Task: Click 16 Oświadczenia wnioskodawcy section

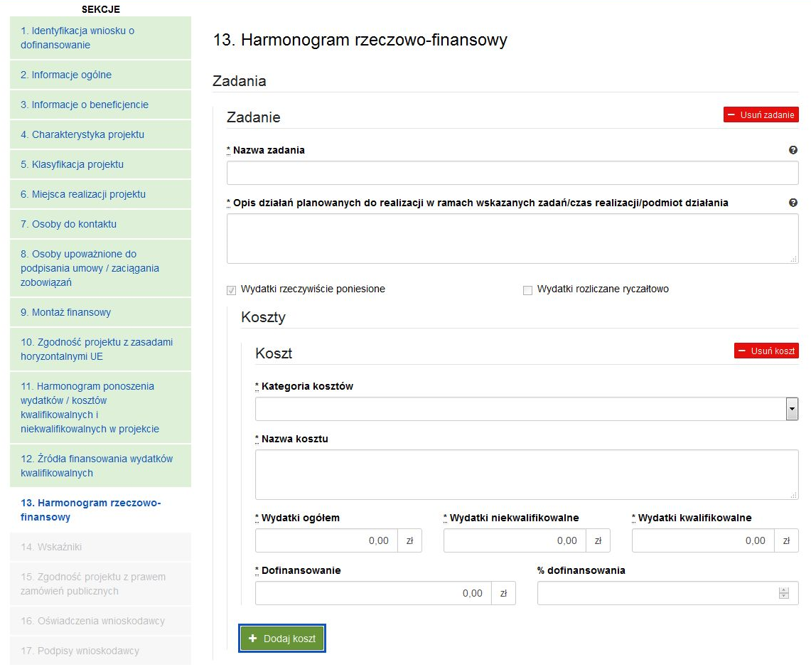Action: pos(100,622)
